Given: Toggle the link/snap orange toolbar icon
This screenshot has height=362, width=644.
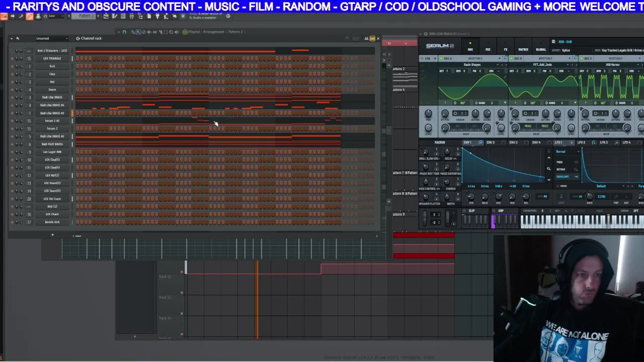Looking at the screenshot, I should point(29,16).
